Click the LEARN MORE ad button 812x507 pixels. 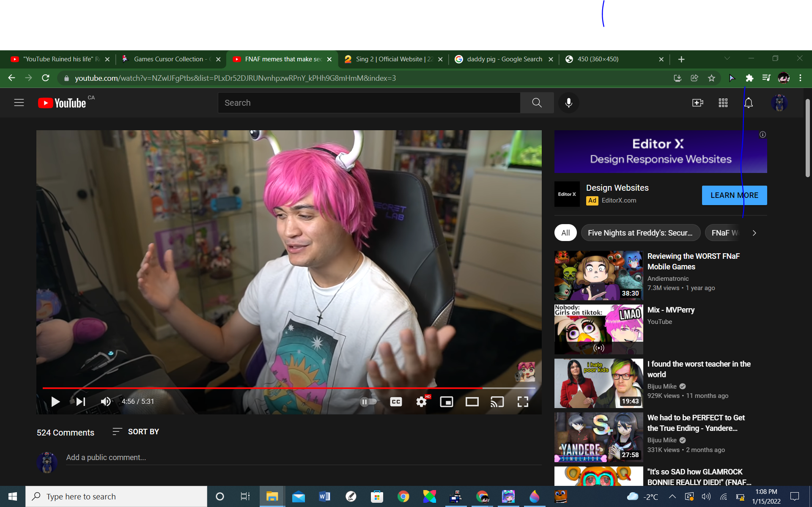[x=734, y=195]
